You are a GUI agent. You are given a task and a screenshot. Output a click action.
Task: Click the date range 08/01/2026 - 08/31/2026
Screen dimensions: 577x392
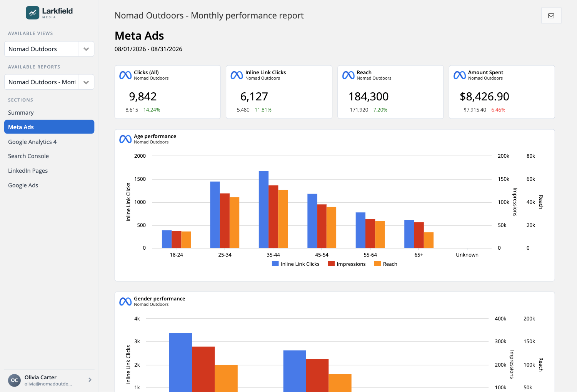(148, 49)
